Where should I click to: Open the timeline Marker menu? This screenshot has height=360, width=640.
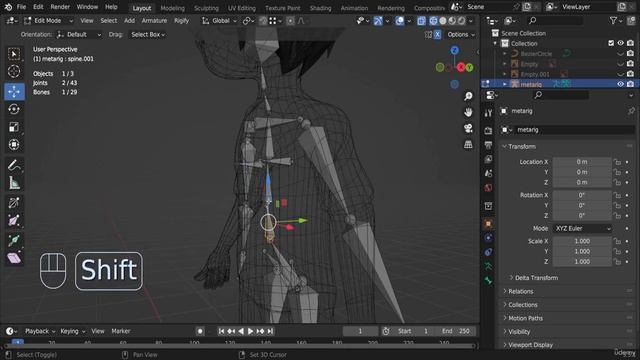121,331
